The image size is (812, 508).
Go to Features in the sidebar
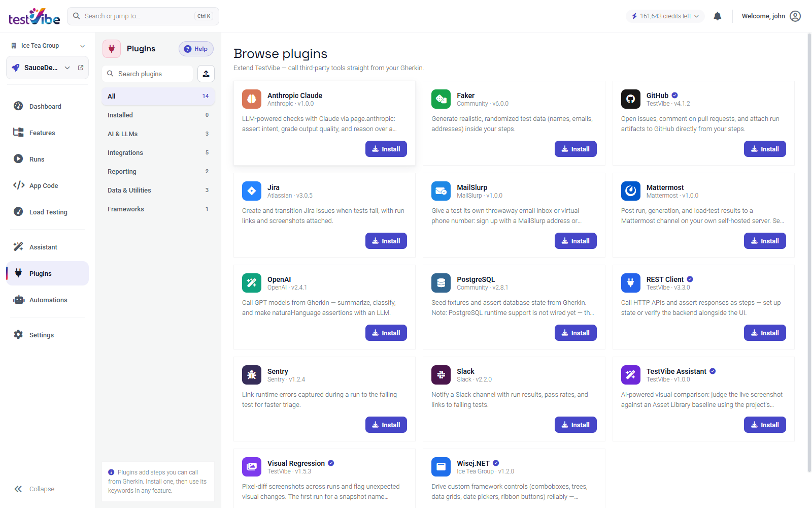pyautogui.click(x=47, y=133)
